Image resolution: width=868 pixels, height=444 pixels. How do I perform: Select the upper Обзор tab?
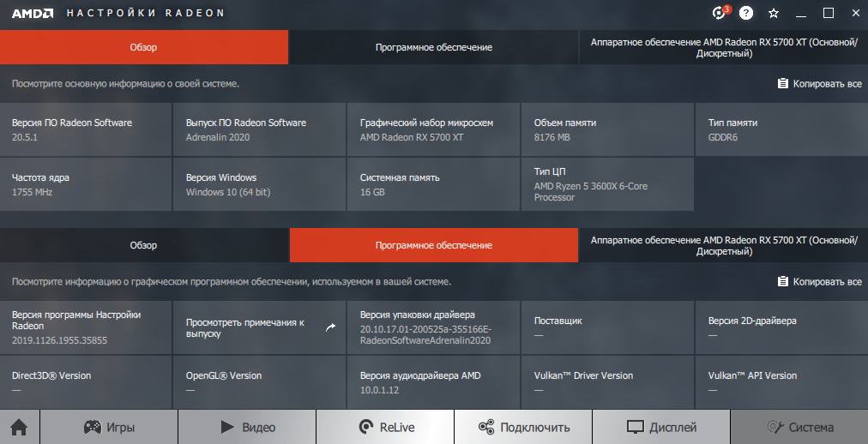tap(143, 47)
